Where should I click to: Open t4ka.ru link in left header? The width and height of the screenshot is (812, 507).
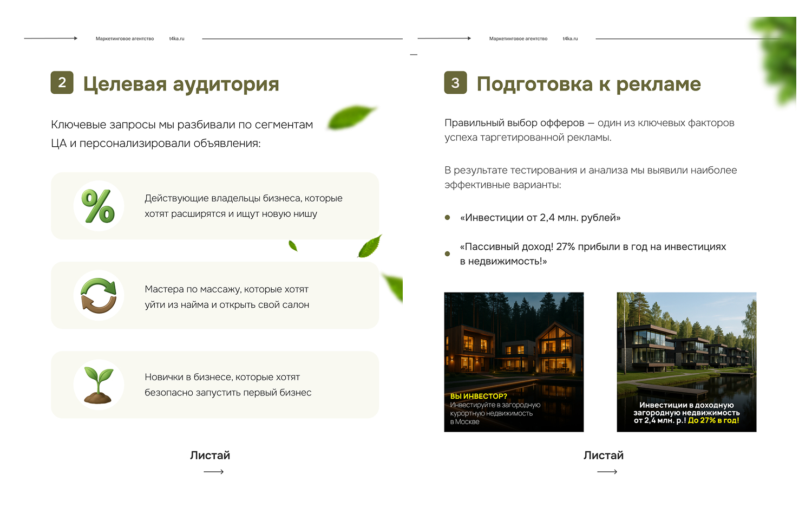point(177,38)
